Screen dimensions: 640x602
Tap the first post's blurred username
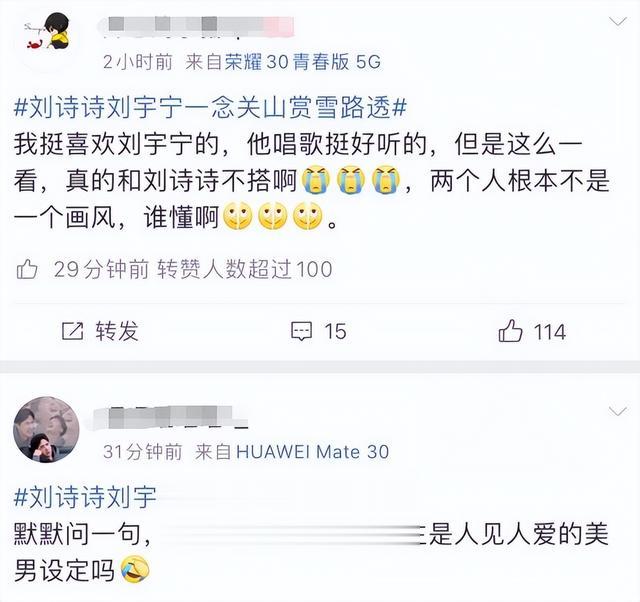click(x=196, y=26)
